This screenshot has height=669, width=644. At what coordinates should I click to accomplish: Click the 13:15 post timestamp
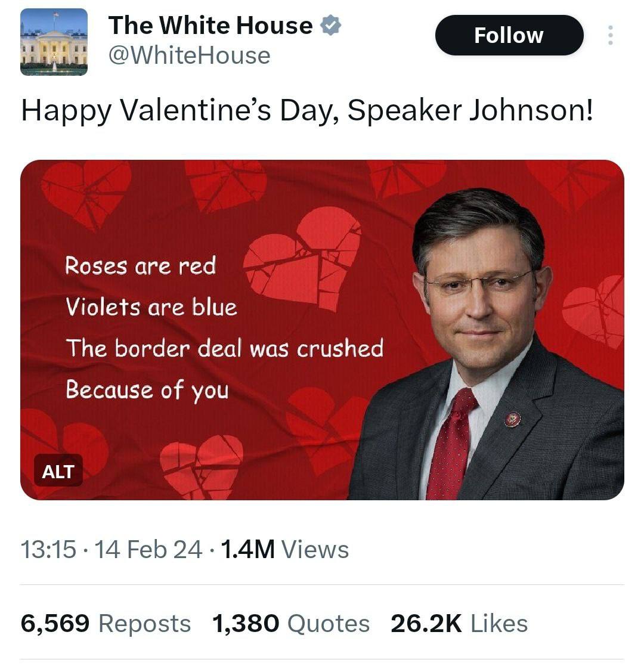[48, 549]
